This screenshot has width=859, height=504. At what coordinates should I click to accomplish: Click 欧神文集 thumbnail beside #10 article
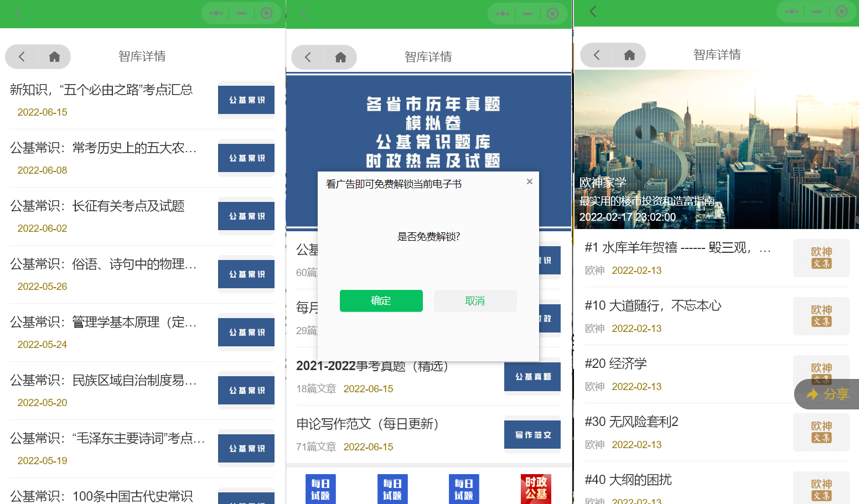tap(821, 316)
